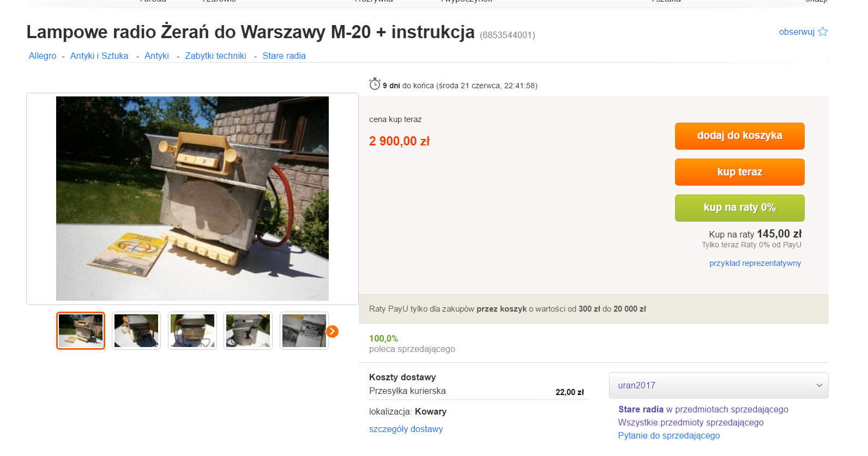Click the auction countdown clock icon
The width and height of the screenshot is (868, 456).
375,84
